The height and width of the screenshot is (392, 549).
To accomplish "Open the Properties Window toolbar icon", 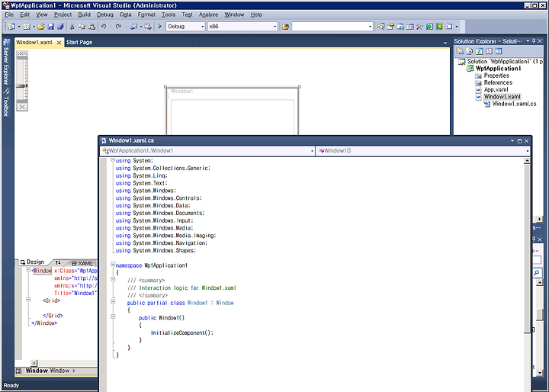I will point(390,27).
